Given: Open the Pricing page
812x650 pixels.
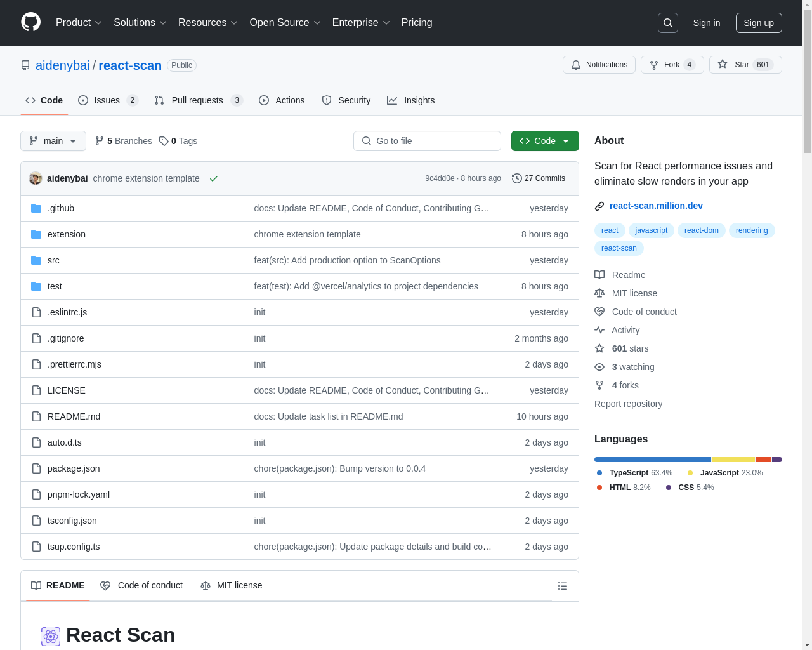Looking at the screenshot, I should (417, 23).
